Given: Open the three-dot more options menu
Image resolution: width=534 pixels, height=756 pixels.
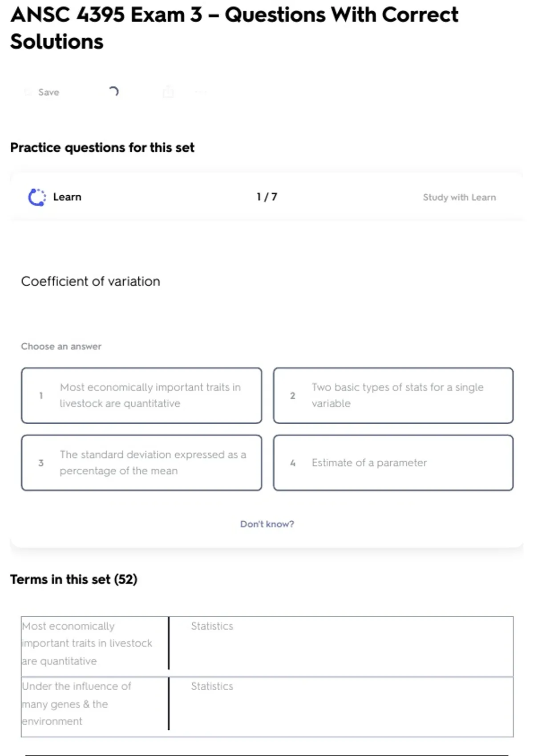Looking at the screenshot, I should 201,92.
